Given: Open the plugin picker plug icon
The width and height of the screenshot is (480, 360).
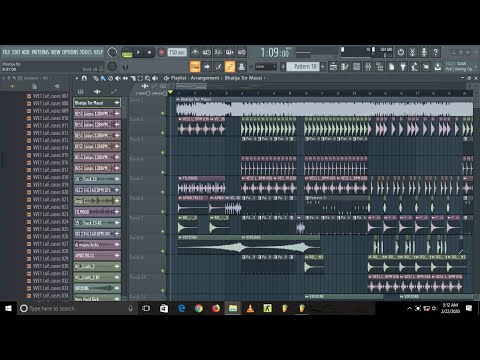Looking at the screenshot, I should 403,67.
